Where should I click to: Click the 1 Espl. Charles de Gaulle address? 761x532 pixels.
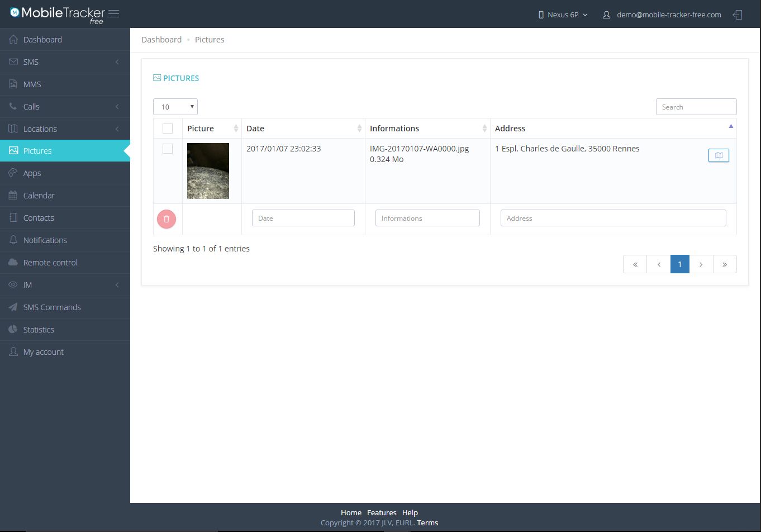tap(567, 149)
